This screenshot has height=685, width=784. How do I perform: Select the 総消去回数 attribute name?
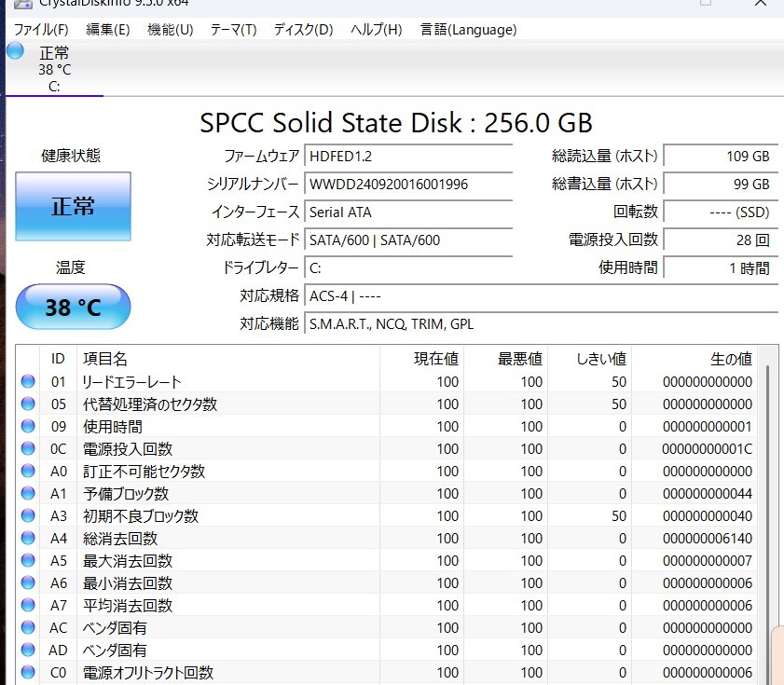click(120, 539)
